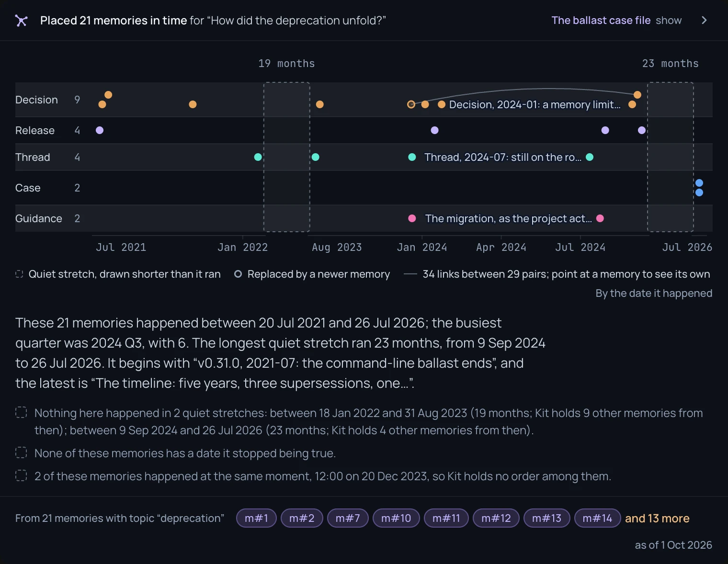
Task: Click the Thread row label
Action: [x=33, y=157]
